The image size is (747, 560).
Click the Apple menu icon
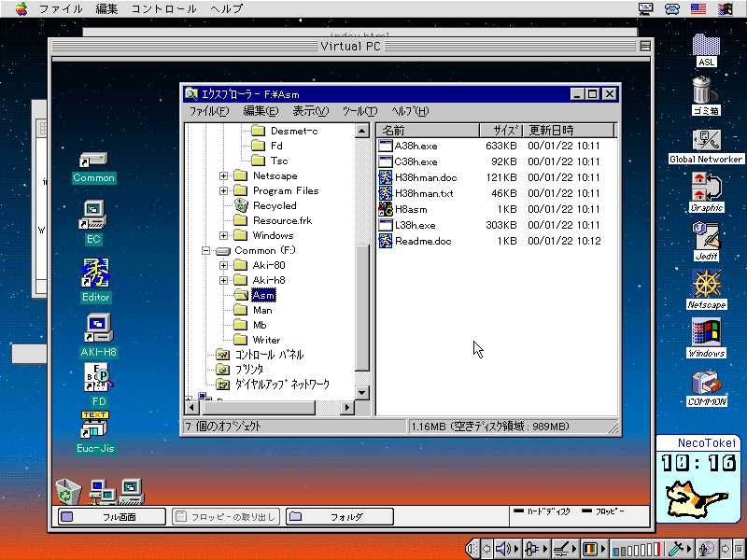click(21, 8)
